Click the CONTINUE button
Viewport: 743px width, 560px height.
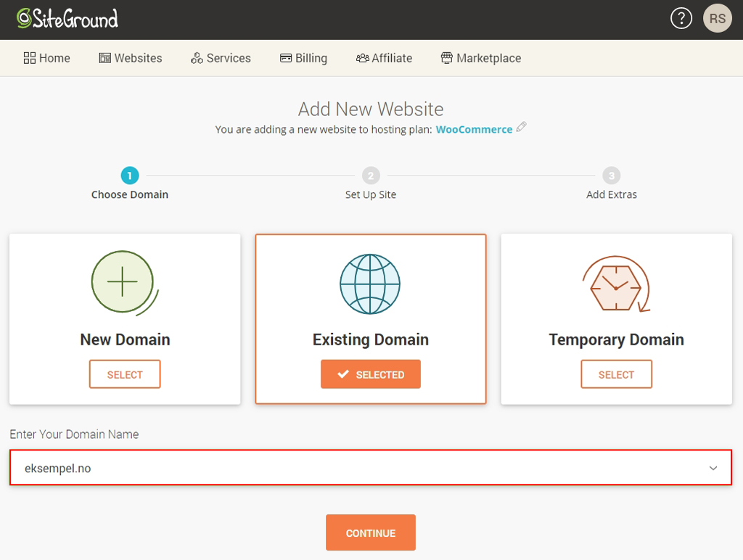371,532
